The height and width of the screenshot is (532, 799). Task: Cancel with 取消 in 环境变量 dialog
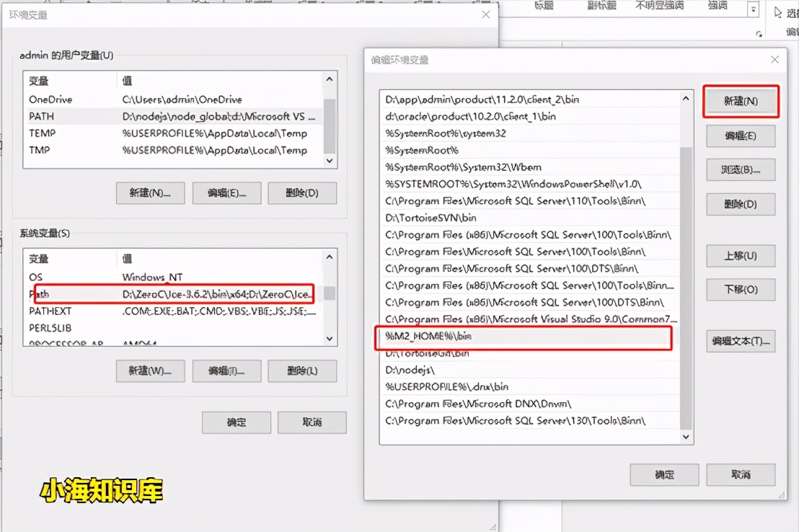click(312, 422)
